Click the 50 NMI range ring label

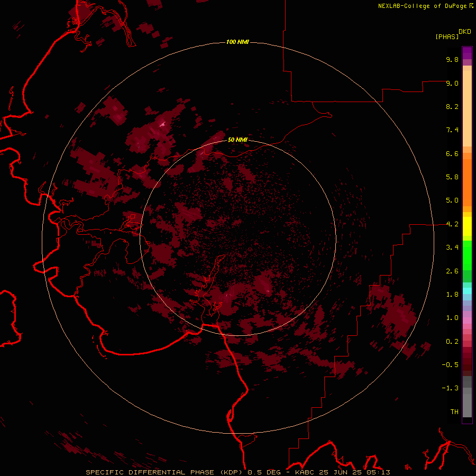pyautogui.click(x=237, y=140)
